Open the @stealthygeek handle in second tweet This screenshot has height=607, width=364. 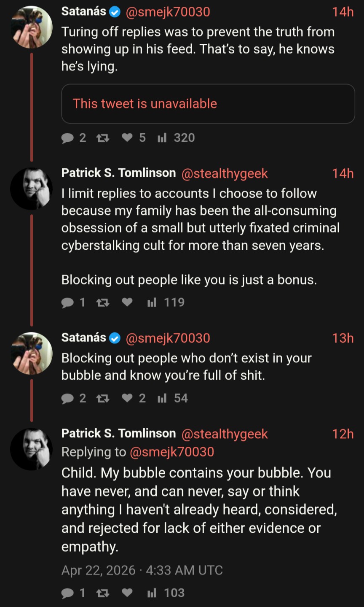225,174
